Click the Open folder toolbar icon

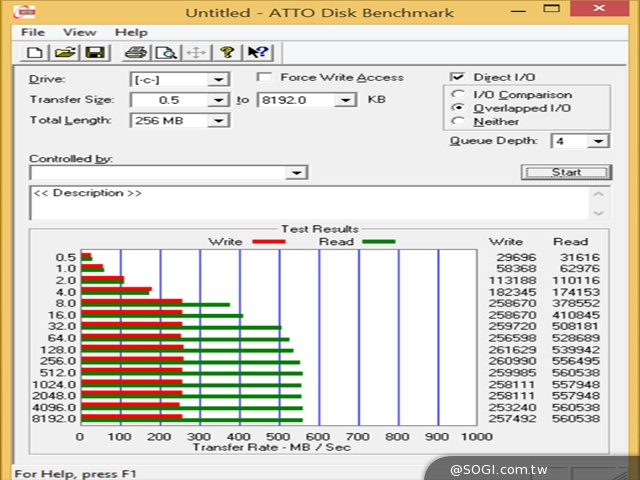coord(64,52)
